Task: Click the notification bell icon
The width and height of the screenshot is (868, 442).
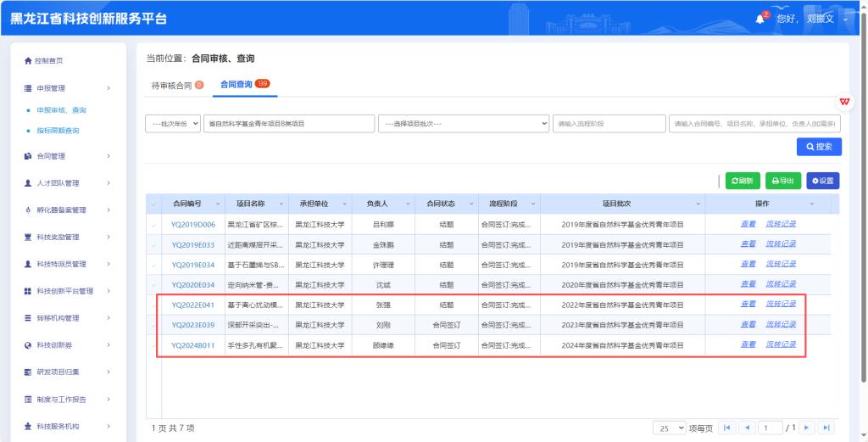Action: (x=759, y=19)
